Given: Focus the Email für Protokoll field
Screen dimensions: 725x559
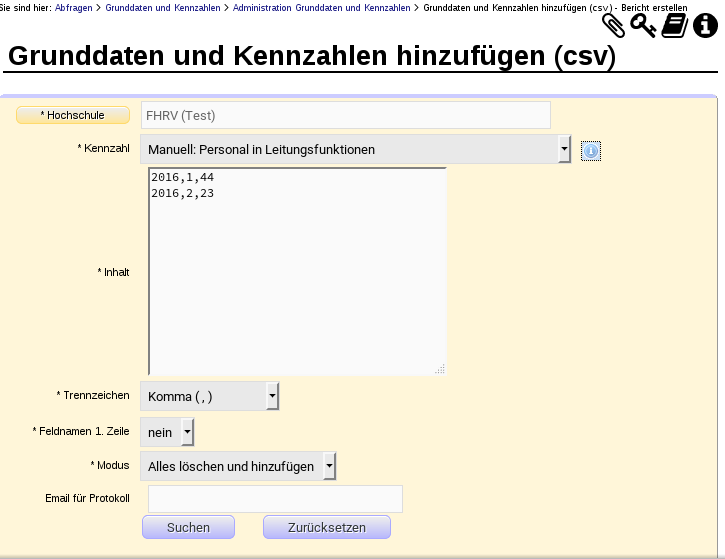Looking at the screenshot, I should pos(275,498).
